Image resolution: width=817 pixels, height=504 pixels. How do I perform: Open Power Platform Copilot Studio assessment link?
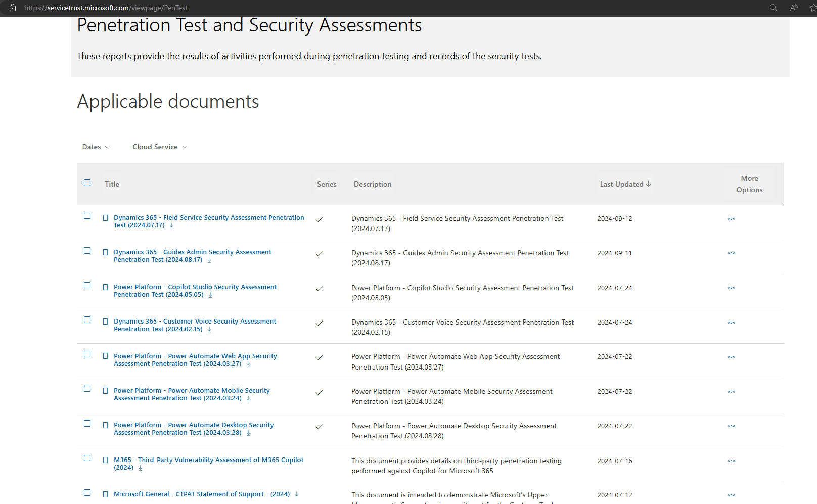195,291
